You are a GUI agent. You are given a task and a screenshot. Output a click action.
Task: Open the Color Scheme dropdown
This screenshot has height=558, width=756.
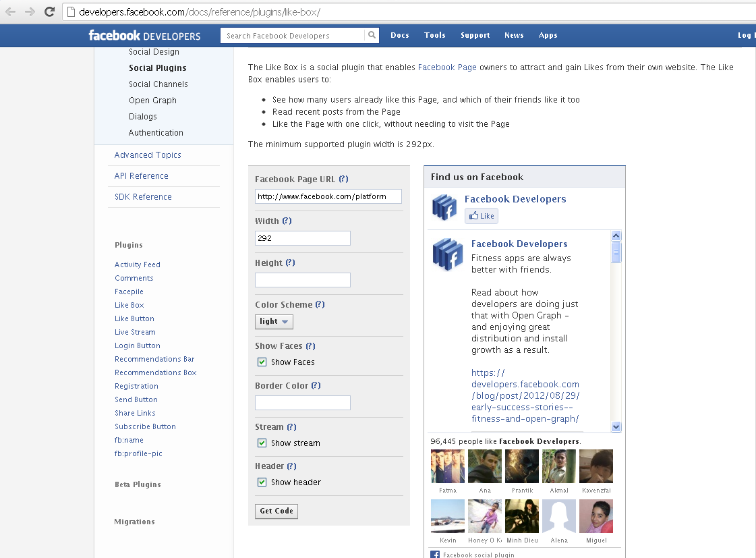pyautogui.click(x=274, y=322)
